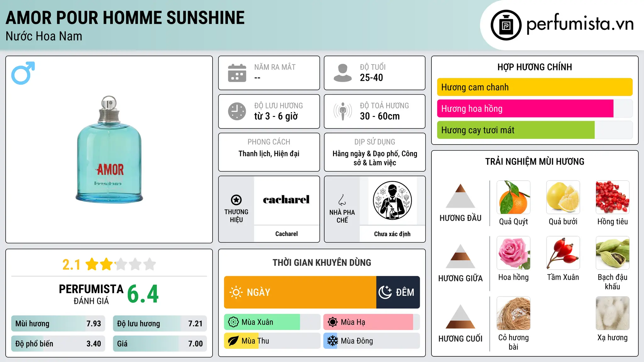
Task: Open the Hoa hồng note image
Action: point(513,253)
